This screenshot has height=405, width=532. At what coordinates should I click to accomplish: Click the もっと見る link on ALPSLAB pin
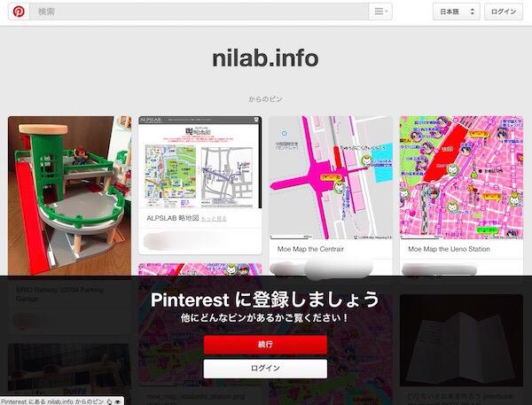pyautogui.click(x=214, y=219)
